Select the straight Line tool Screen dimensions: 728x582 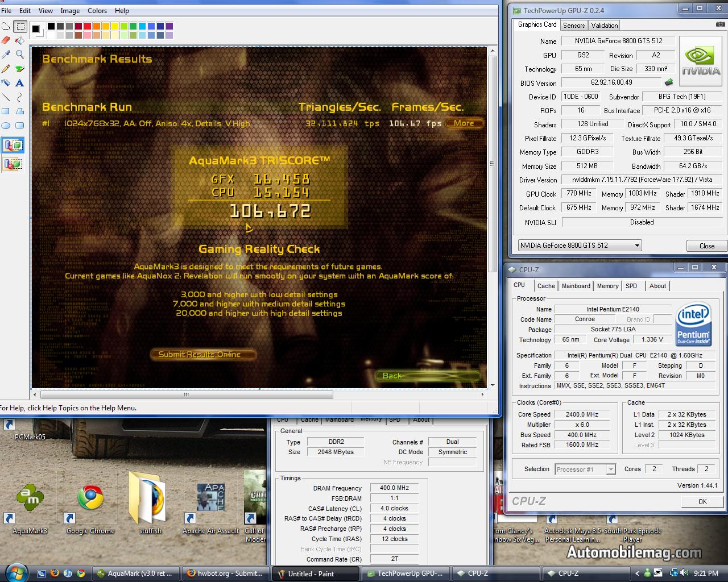tap(6, 97)
